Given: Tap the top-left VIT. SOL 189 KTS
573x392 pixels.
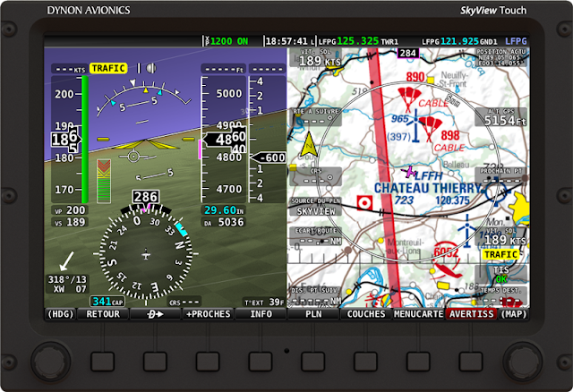Looking at the screenshot, I should pos(316,57).
